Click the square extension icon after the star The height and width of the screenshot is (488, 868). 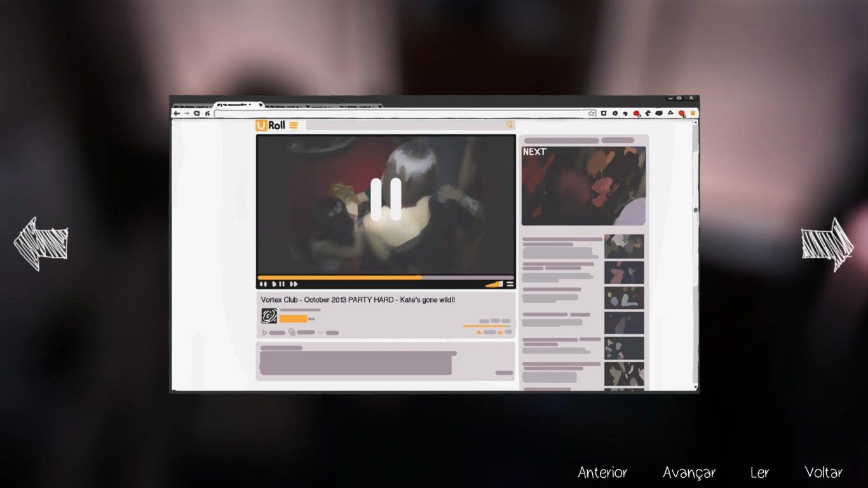tap(604, 113)
